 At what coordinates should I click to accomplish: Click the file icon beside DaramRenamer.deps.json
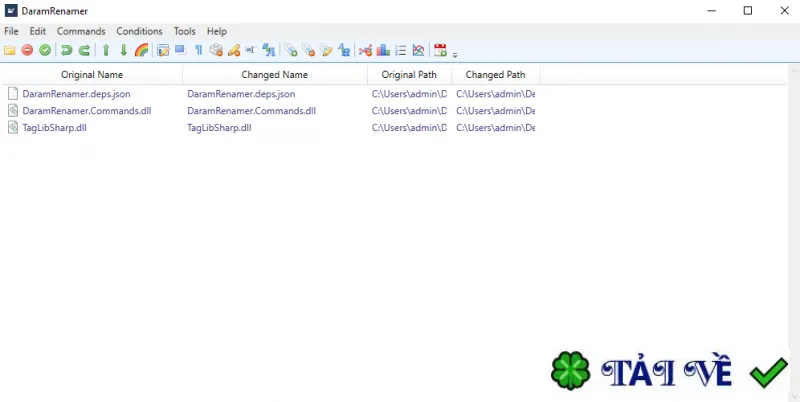13,94
